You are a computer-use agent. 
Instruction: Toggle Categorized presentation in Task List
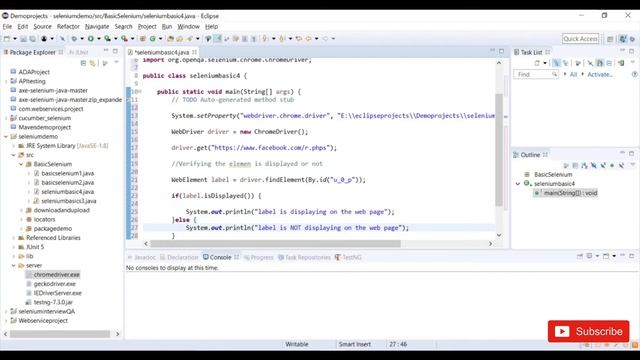point(556,63)
